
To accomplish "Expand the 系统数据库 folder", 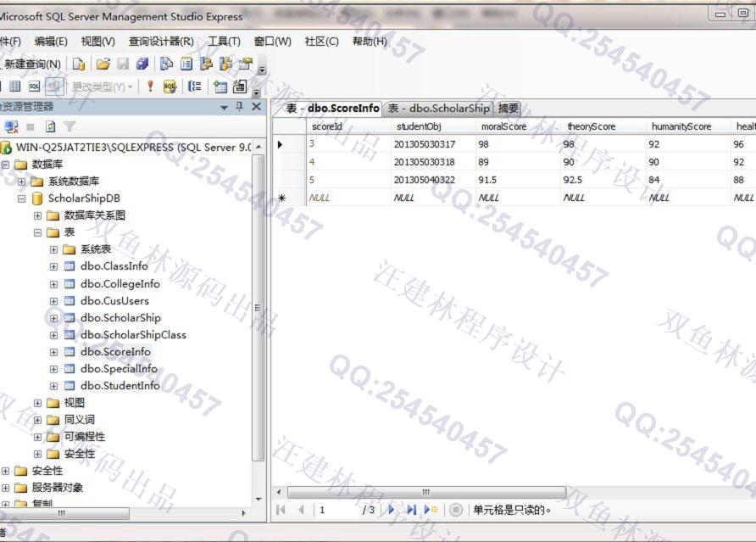I will 22,182.
